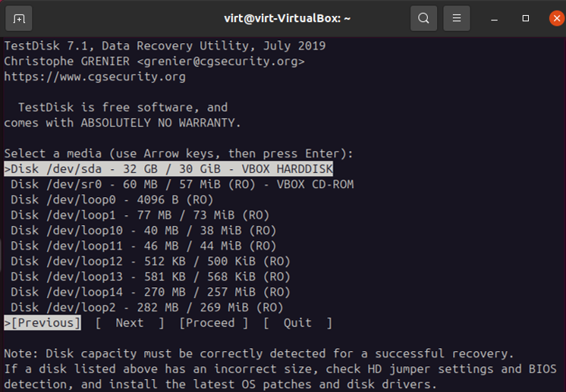566x392 pixels.
Task: Select the Disk /dev/sda VBOX HARDDISK entry
Action: pyautogui.click(x=168, y=169)
